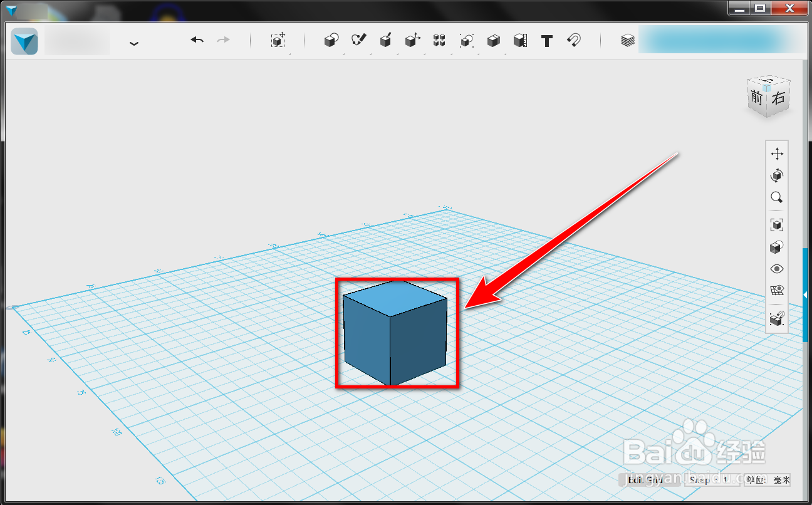
Task: Activate the Snap magnet tool
Action: point(574,41)
